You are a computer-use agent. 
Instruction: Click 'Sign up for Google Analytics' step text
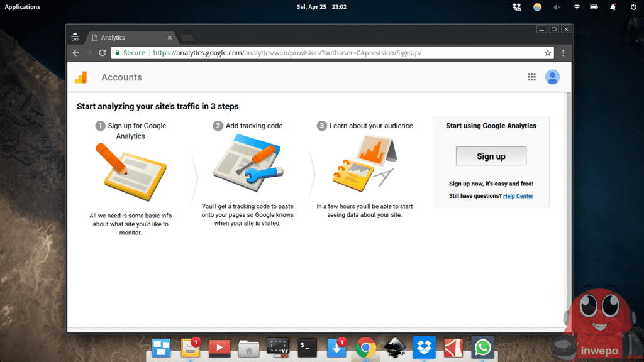[x=136, y=131]
